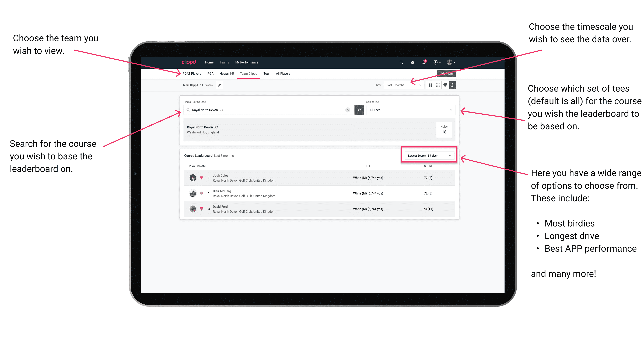The image size is (644, 346).
Task: Click the star/favorite icon for Royal North Devon GC
Action: [359, 110]
